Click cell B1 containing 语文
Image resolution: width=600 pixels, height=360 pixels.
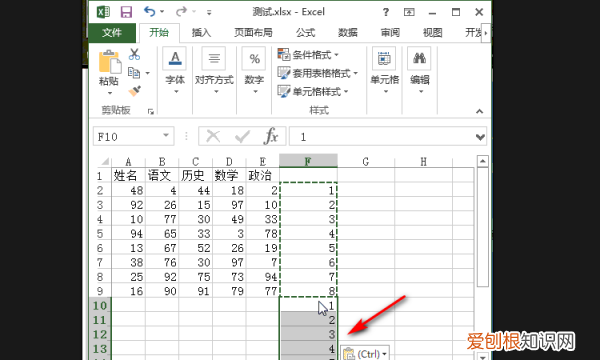tap(162, 176)
